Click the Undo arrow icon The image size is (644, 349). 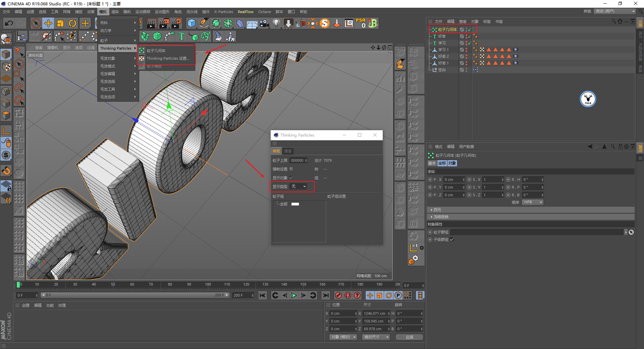coord(9,23)
